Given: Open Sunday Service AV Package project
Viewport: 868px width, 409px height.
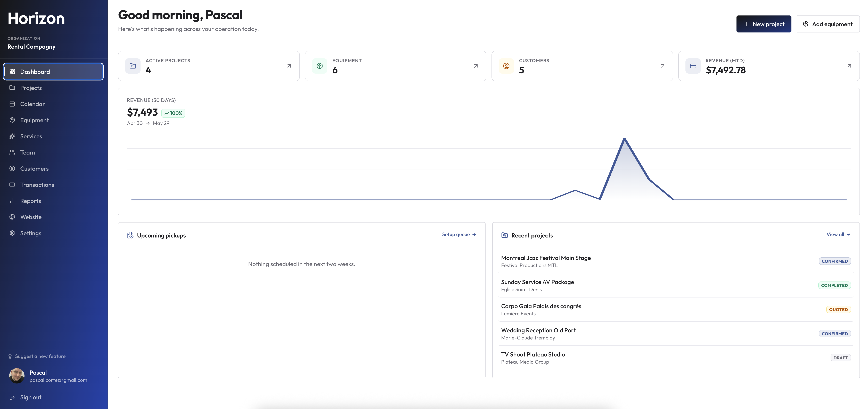Looking at the screenshot, I should click(676, 285).
